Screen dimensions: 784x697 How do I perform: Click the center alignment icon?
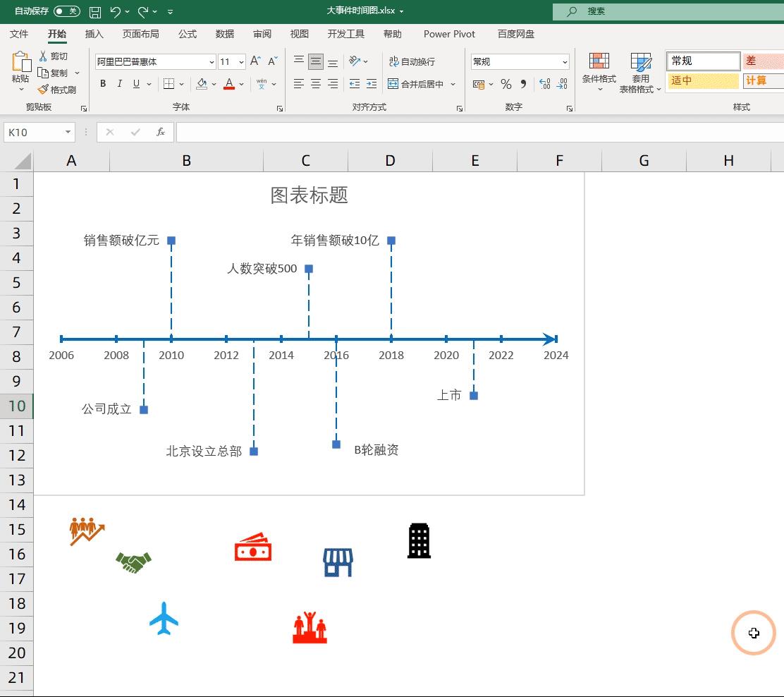point(314,83)
